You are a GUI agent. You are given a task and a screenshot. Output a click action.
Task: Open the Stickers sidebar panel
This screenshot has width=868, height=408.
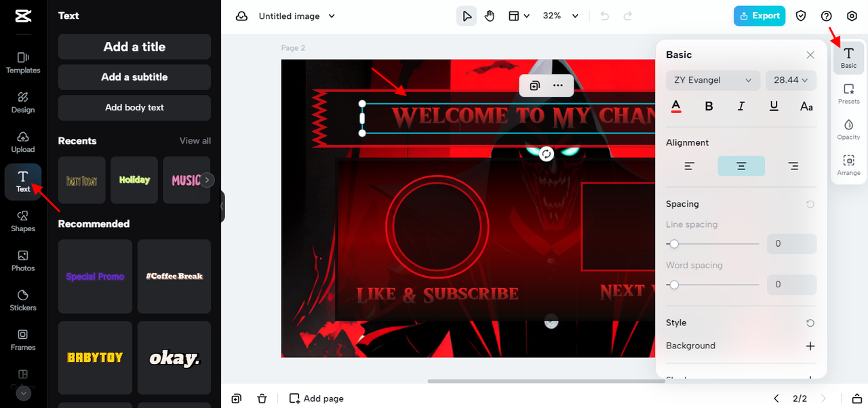click(x=23, y=301)
